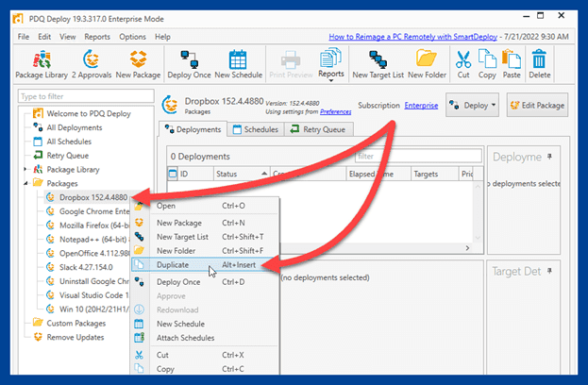This screenshot has width=588, height=385.
Task: Open the Reports menu in menu bar
Action: (x=97, y=37)
